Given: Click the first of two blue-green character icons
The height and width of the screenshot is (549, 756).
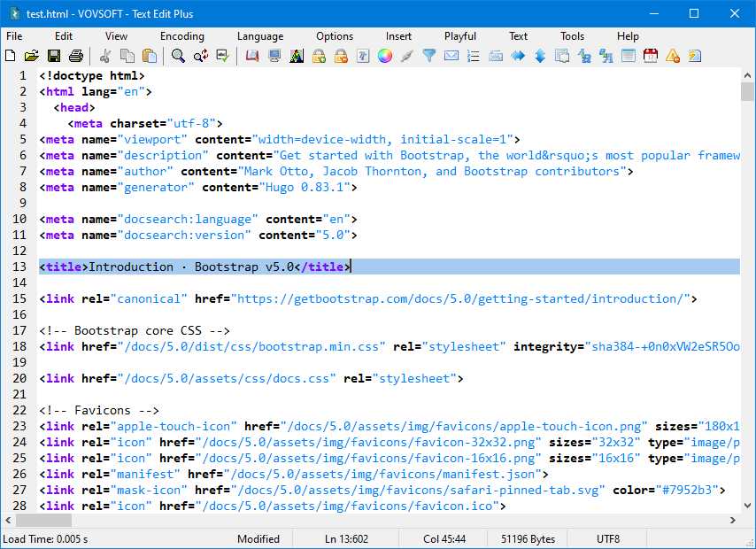Looking at the screenshot, I should [584, 56].
